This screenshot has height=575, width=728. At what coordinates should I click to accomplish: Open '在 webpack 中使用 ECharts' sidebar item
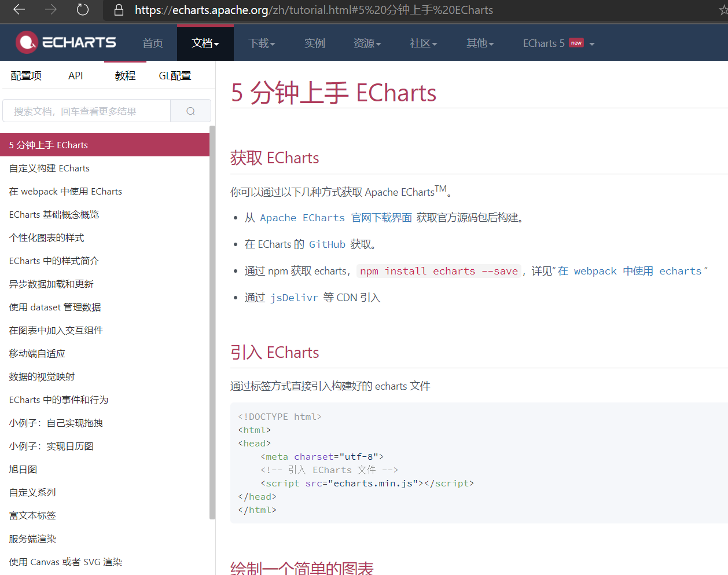tap(105, 191)
